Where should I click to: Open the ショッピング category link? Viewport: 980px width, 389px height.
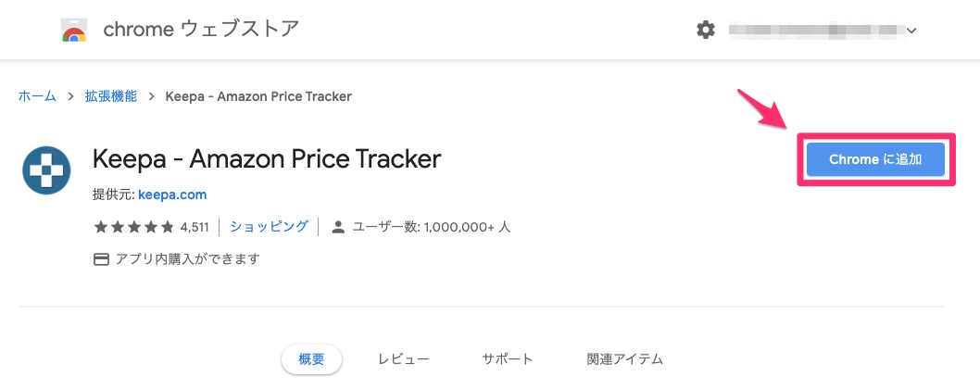pos(269,226)
